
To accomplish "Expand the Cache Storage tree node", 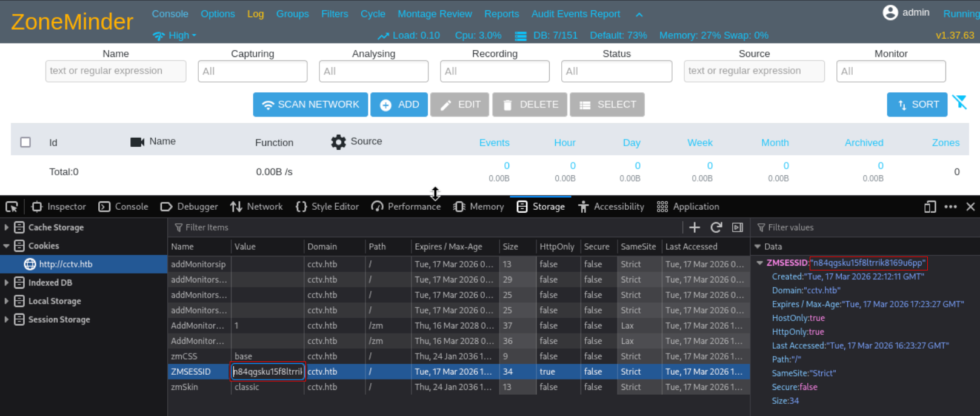I will click(x=7, y=227).
